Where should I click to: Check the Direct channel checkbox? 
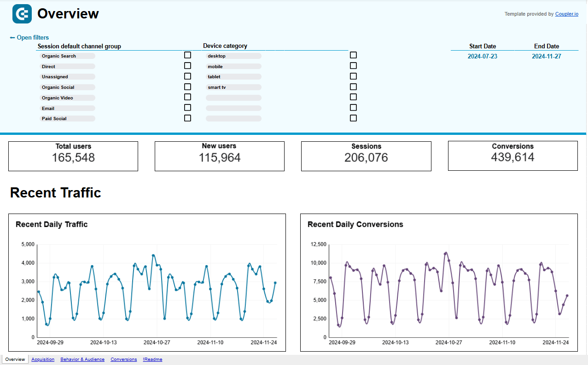point(187,65)
